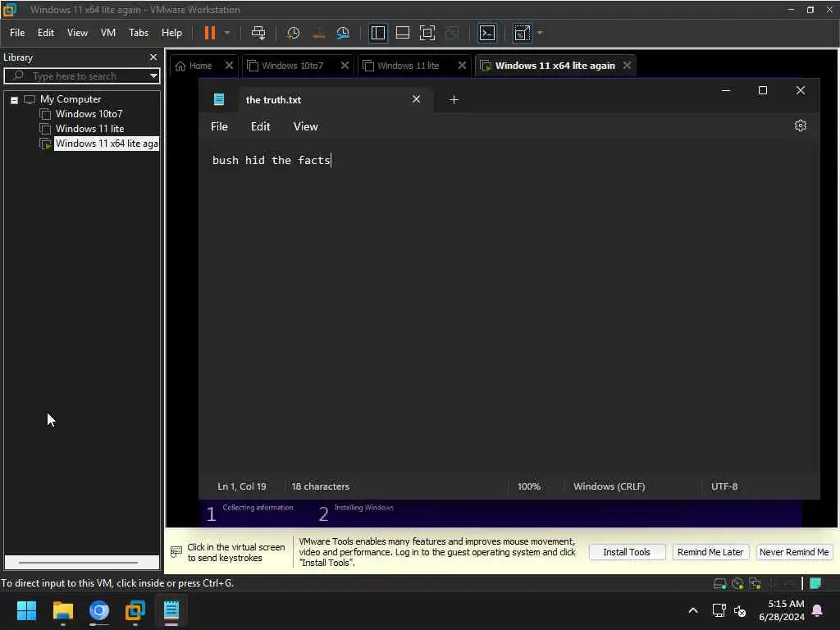Close the Windows 11 lite tab
Viewport: 840px width, 630px height.
point(462,66)
